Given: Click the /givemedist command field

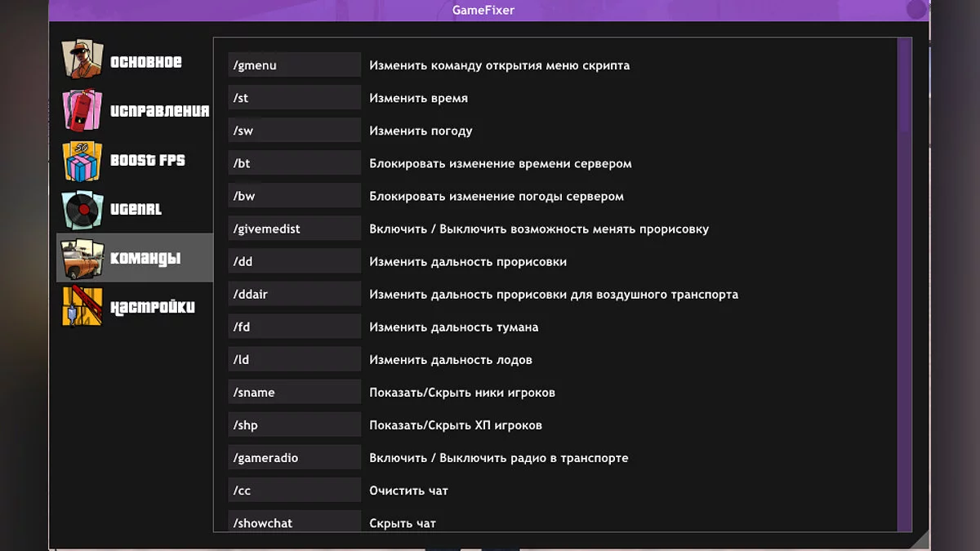Looking at the screenshot, I should [294, 229].
